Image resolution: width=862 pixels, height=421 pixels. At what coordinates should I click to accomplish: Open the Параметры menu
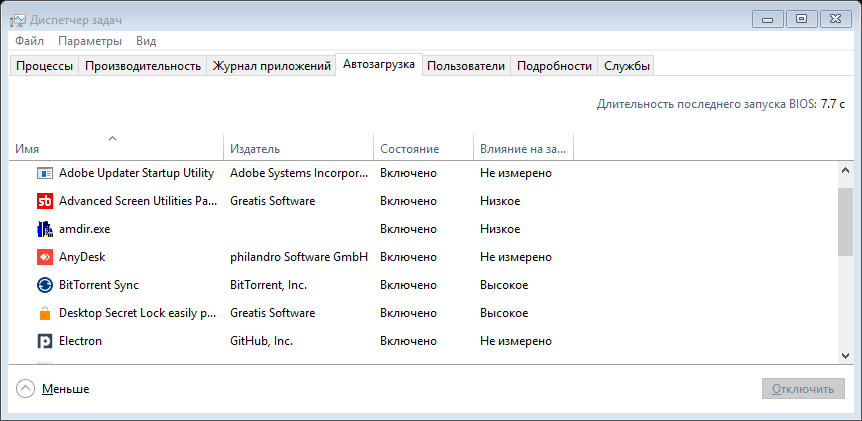click(x=90, y=41)
